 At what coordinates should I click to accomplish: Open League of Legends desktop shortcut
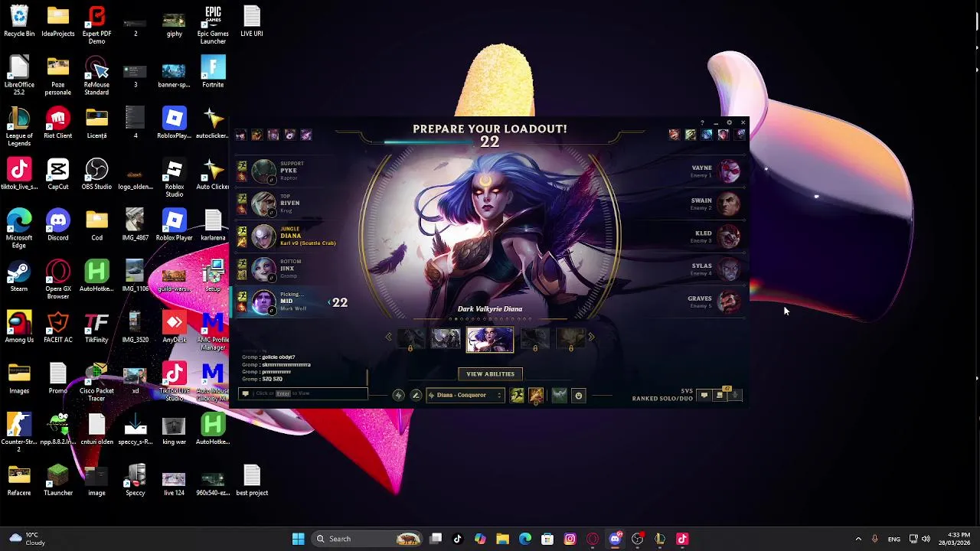pos(19,128)
